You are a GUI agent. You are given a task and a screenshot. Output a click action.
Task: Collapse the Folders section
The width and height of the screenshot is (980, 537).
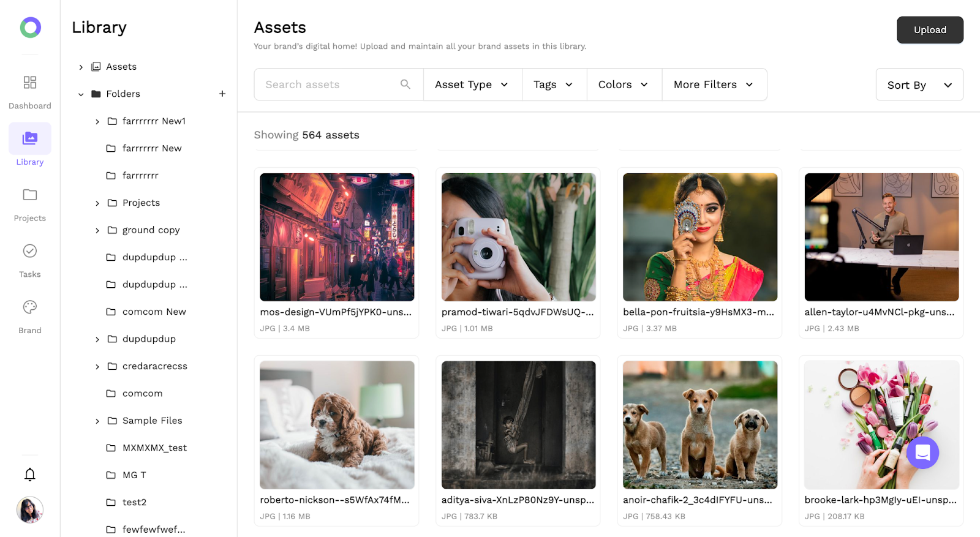point(80,94)
